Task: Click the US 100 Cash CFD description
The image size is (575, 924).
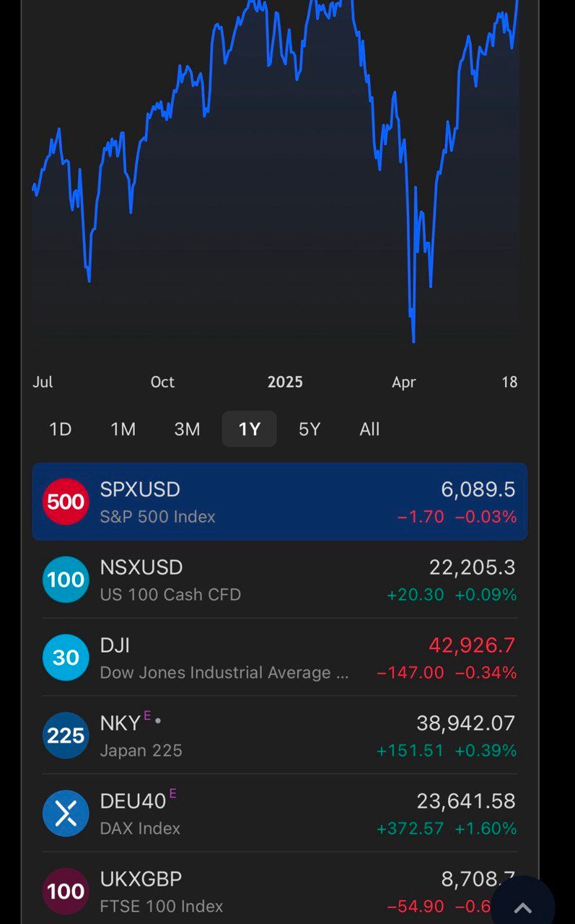Action: click(x=170, y=595)
